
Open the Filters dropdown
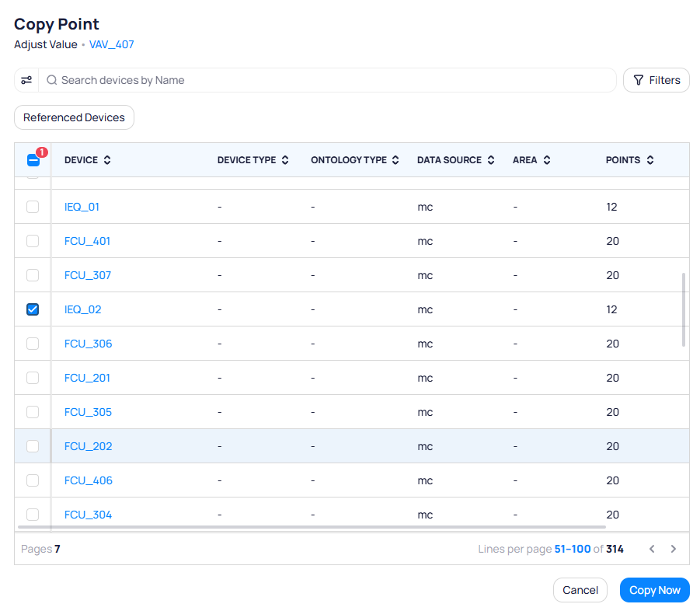656,80
